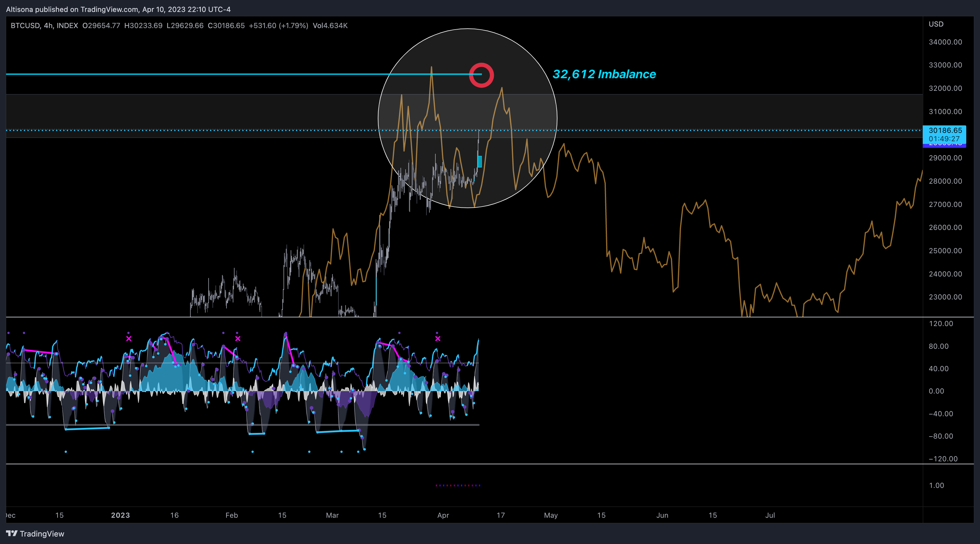The width and height of the screenshot is (980, 544).
Task: Click the Vol4.634K volume reading
Action: click(x=330, y=25)
